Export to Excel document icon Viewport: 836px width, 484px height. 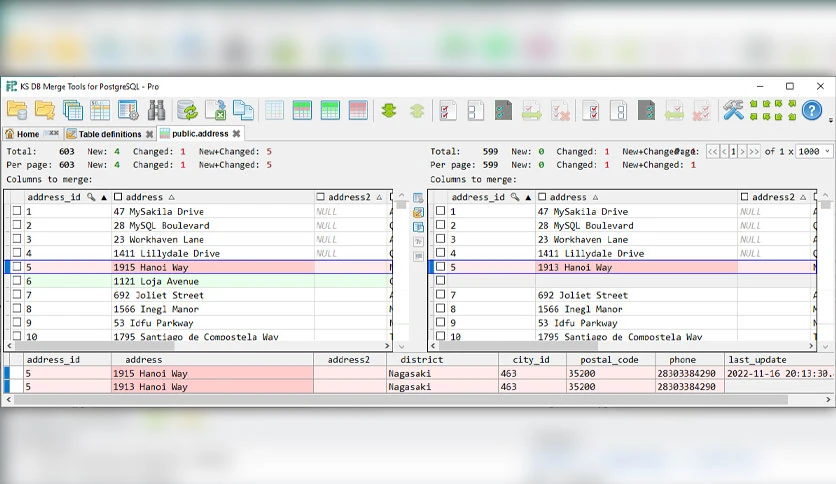tap(215, 110)
